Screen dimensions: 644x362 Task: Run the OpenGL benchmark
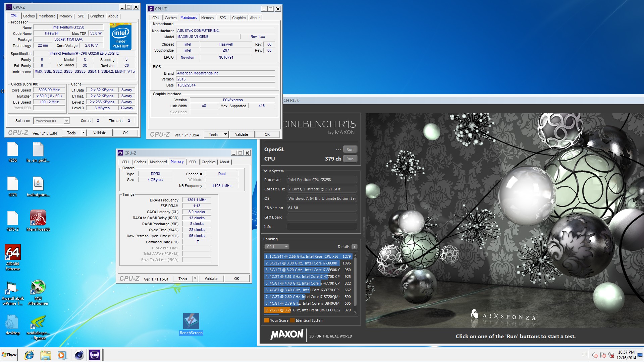coord(350,149)
